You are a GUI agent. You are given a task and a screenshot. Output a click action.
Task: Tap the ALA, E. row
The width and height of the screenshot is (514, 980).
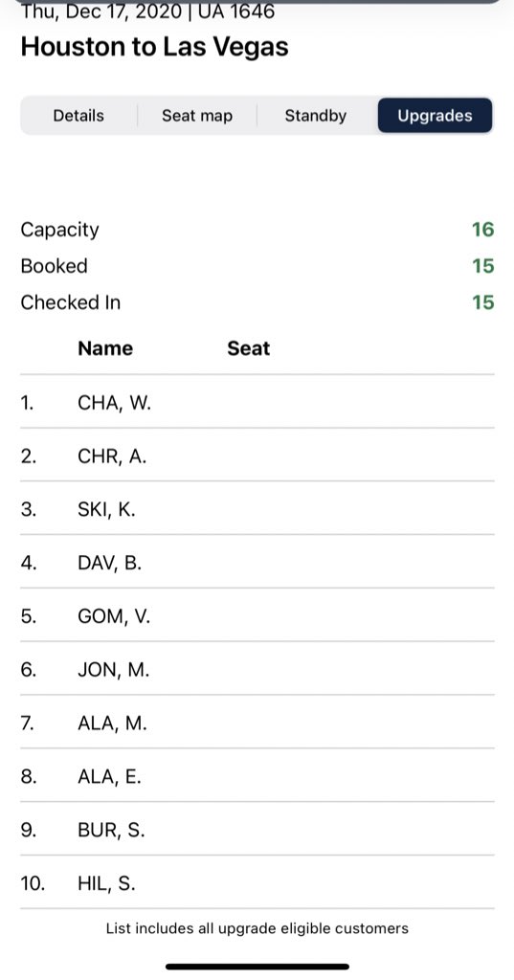257,775
